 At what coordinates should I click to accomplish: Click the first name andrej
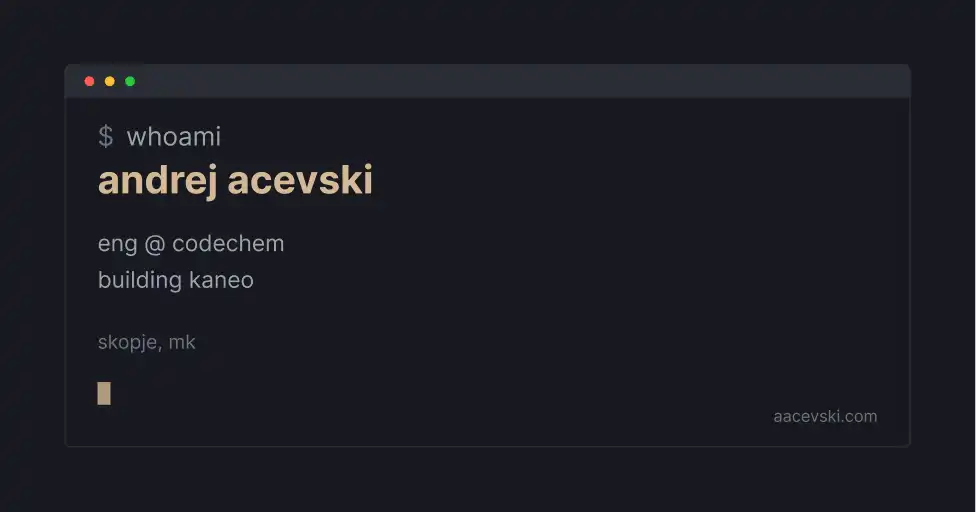pyautogui.click(x=158, y=181)
